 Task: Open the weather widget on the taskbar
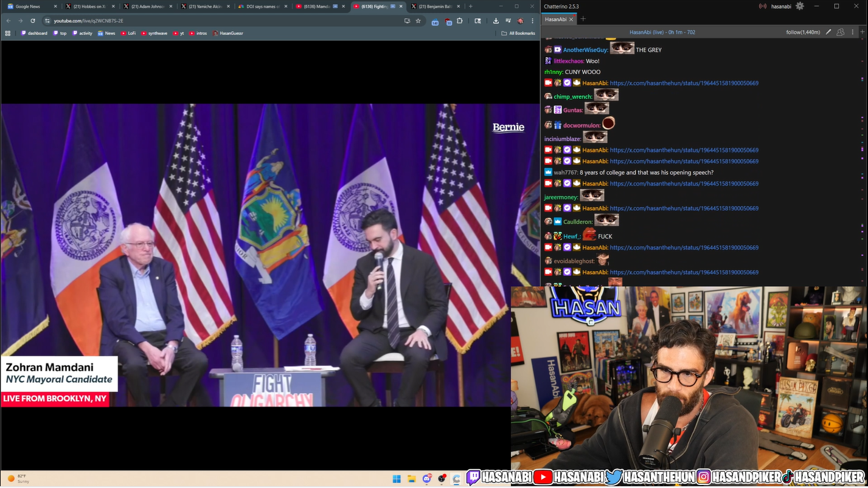point(18,479)
